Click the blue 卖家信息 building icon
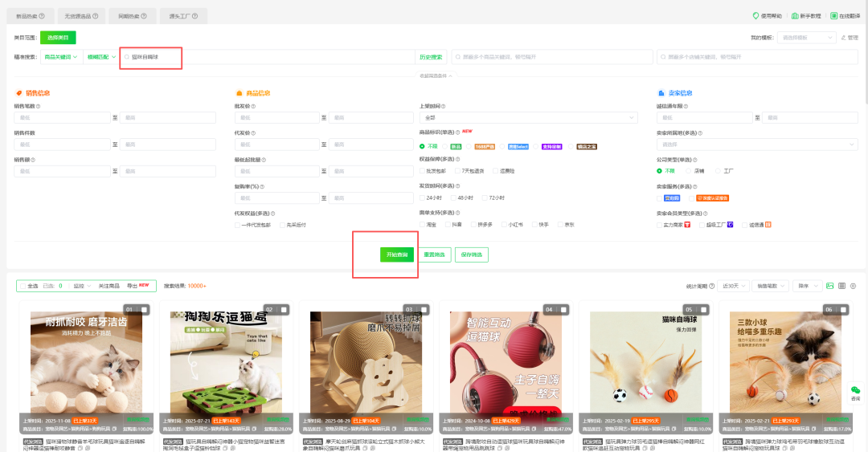This screenshot has width=868, height=452. pos(661,93)
